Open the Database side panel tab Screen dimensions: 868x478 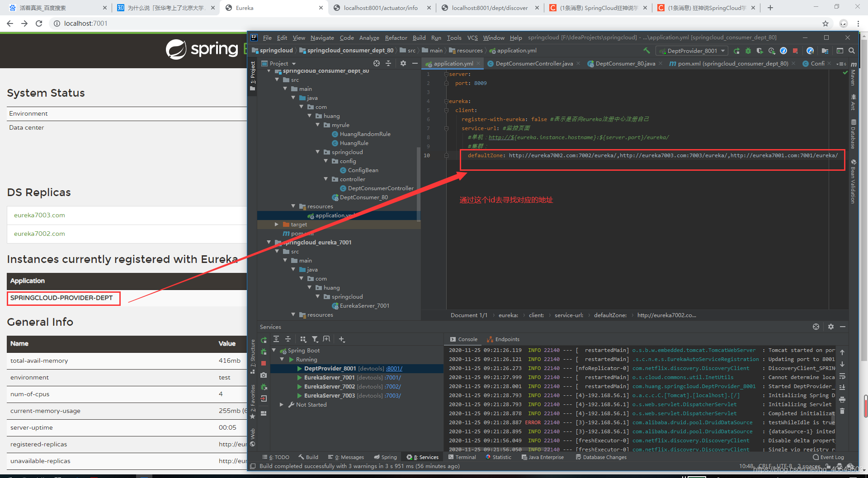854,134
